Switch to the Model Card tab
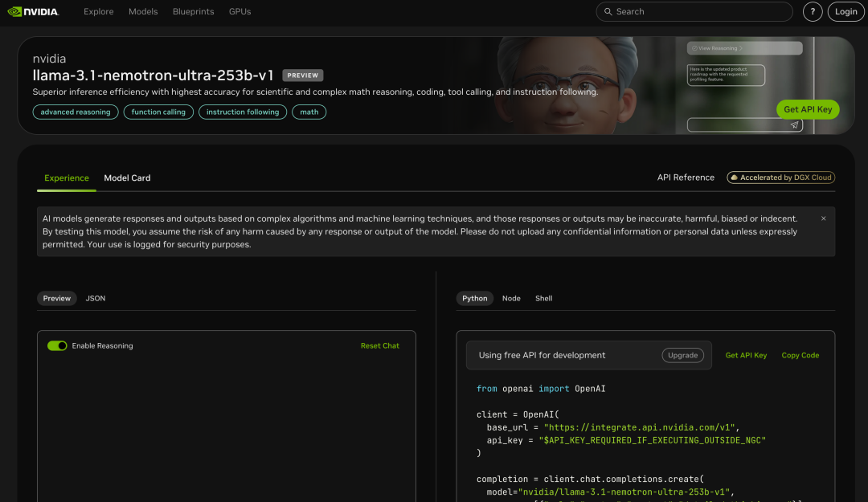 [x=127, y=178]
